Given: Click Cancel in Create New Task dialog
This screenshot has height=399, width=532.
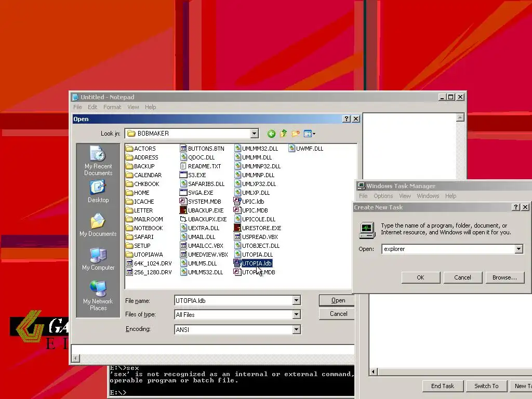Looking at the screenshot, I should click(463, 277).
